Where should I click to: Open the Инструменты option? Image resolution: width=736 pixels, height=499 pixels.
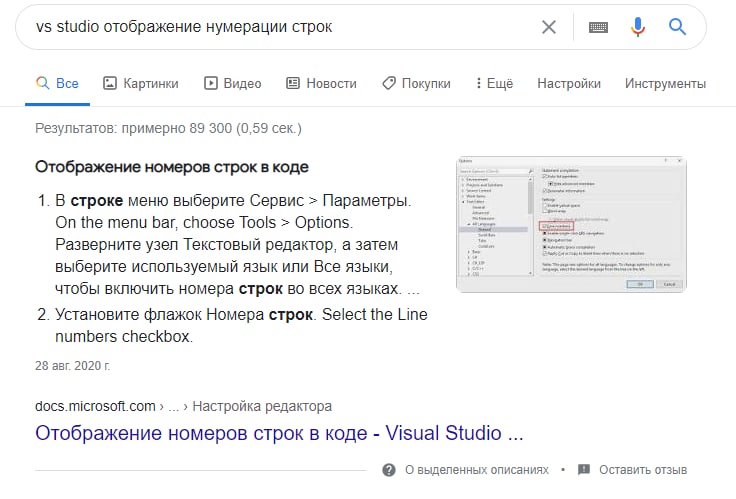[x=665, y=84]
